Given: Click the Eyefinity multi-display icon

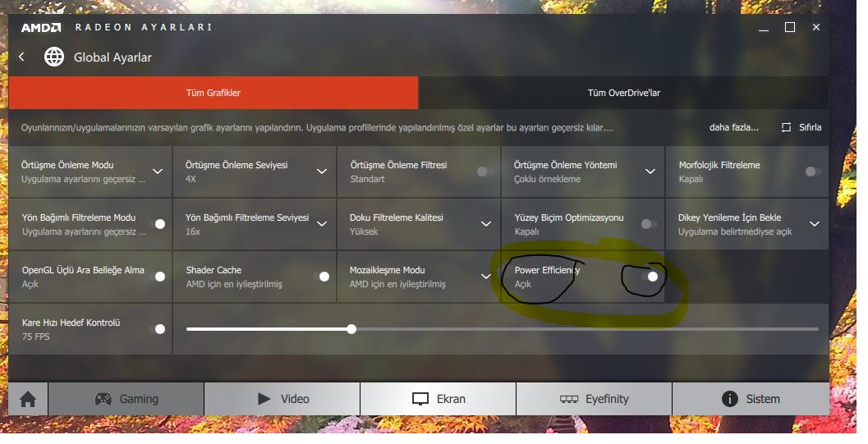Looking at the screenshot, I should coord(569,399).
